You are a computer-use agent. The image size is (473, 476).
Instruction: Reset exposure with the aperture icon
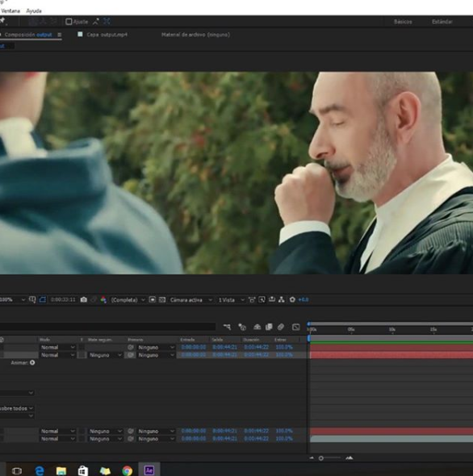(292, 299)
